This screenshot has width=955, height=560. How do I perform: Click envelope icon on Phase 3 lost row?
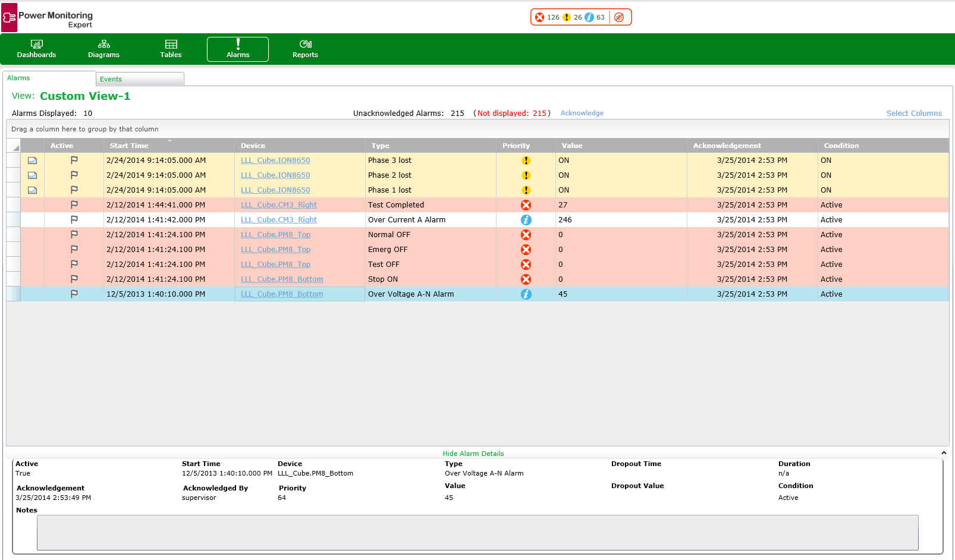33,161
